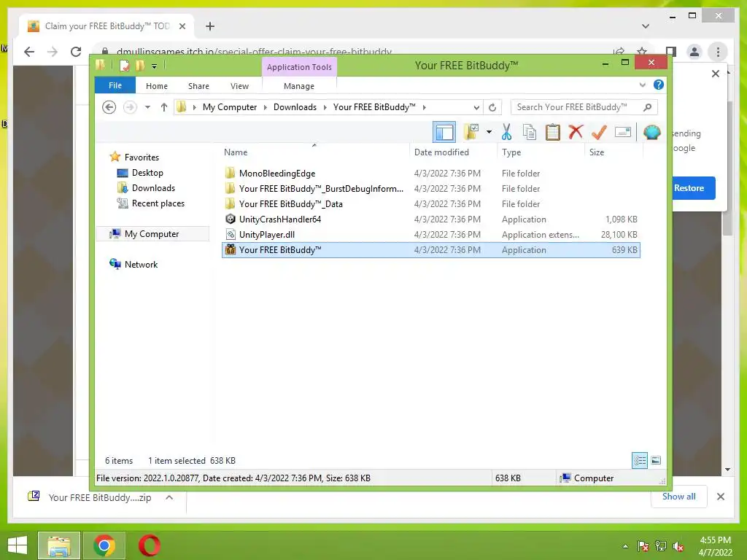Click quick access Properties icon in title bar
The image size is (747, 560).
point(124,65)
